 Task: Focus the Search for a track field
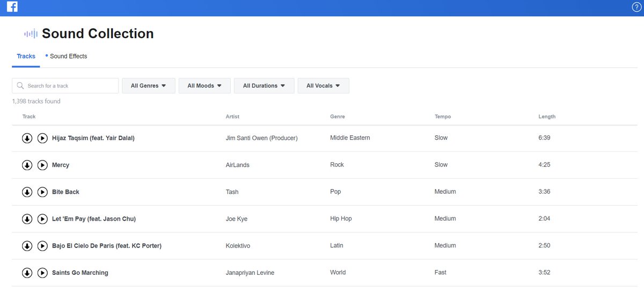tap(65, 86)
